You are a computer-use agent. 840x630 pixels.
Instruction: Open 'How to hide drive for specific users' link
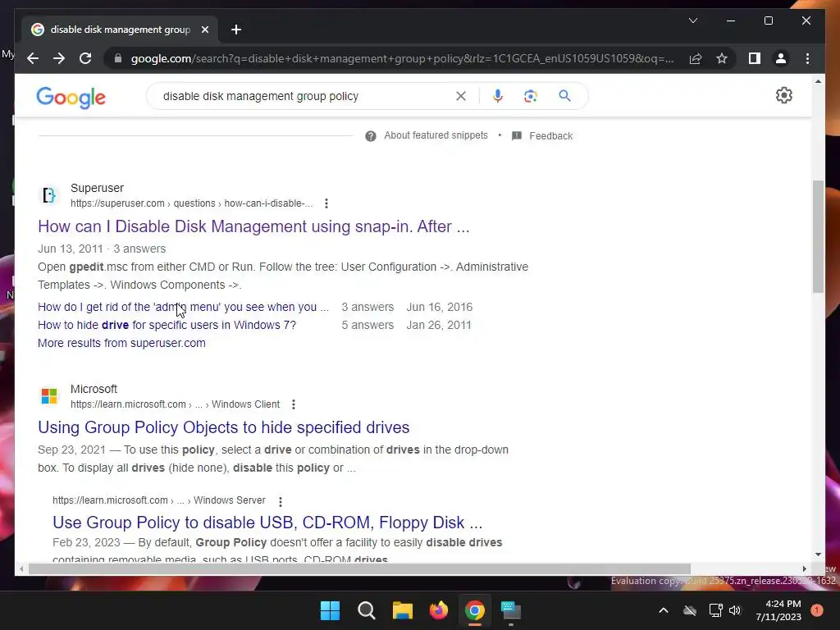pos(167,325)
